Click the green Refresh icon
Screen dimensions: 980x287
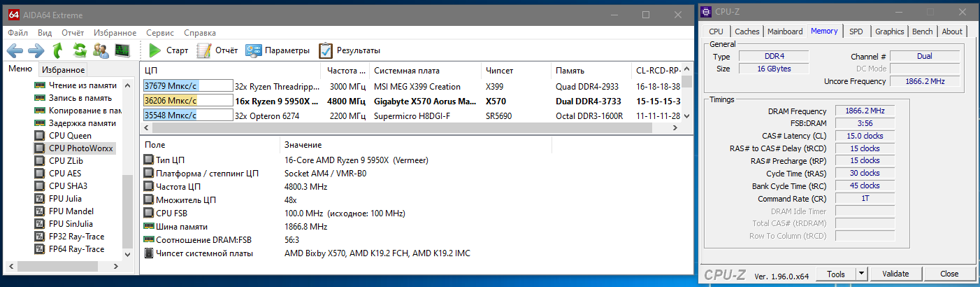coord(80,50)
